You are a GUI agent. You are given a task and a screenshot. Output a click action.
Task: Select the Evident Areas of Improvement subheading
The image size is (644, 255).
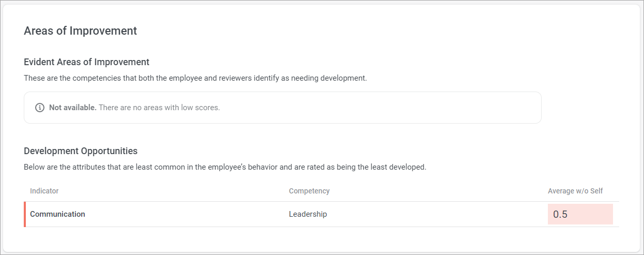(x=87, y=62)
